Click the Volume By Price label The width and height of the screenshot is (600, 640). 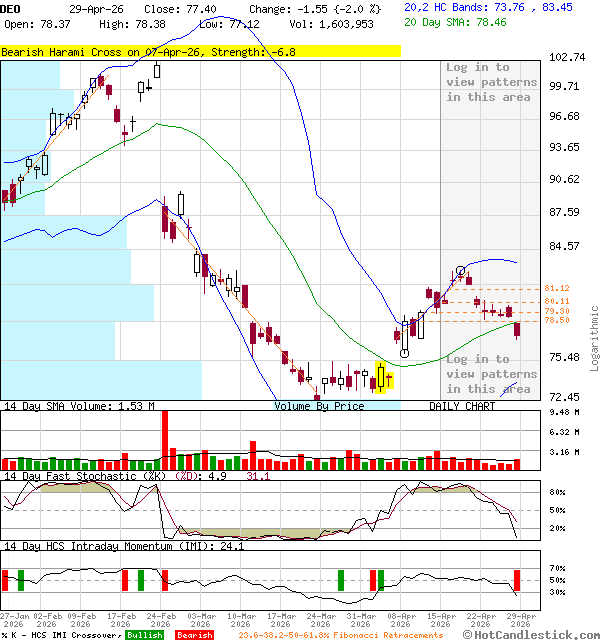(x=320, y=406)
